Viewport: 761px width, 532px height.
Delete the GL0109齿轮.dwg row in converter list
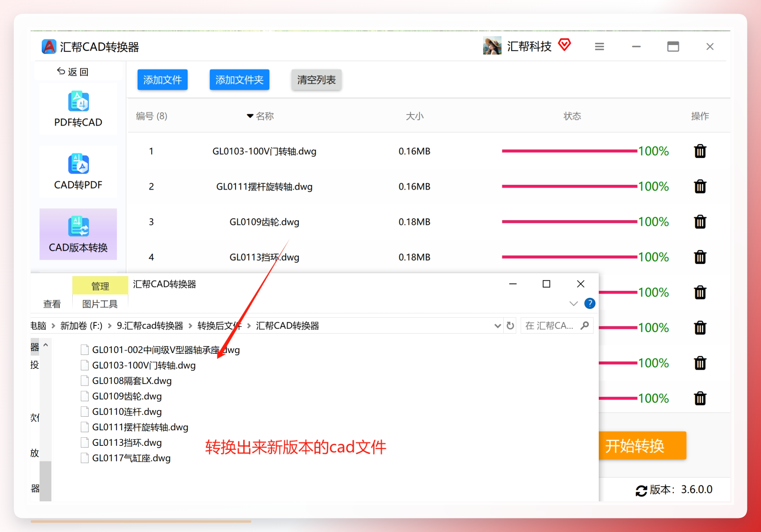[700, 222]
